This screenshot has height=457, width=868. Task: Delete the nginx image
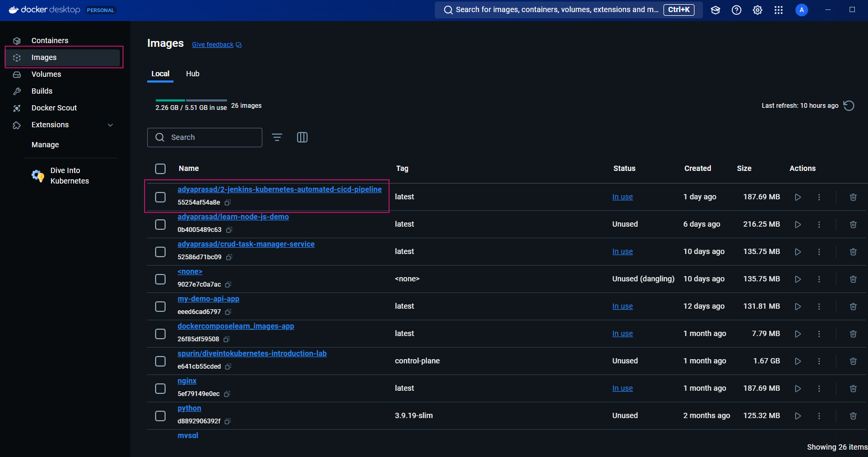click(853, 389)
